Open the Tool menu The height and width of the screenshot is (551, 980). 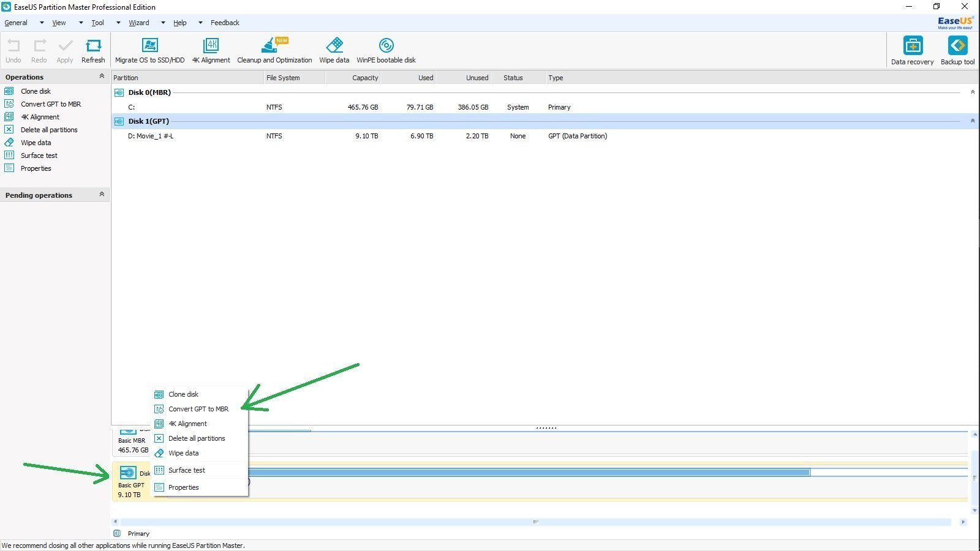pos(97,23)
